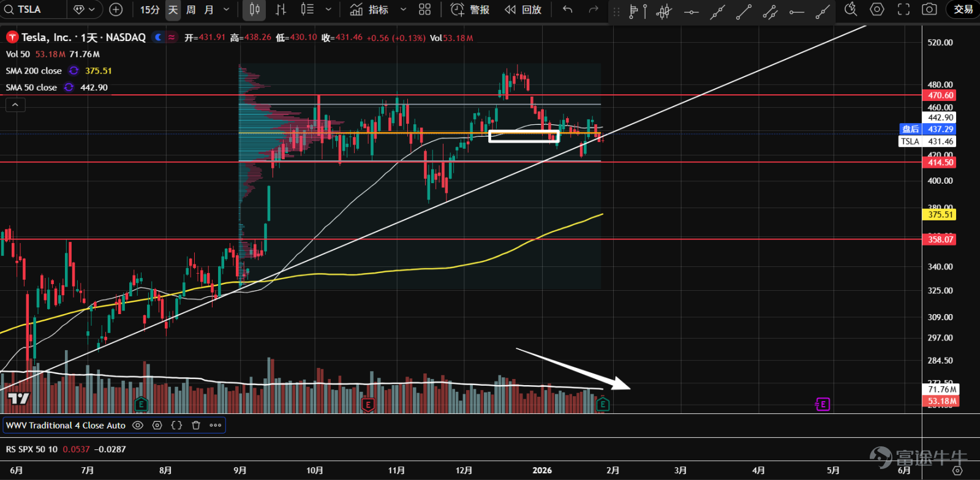Open more options for WWV Traditional
980x480 pixels.
click(216, 425)
